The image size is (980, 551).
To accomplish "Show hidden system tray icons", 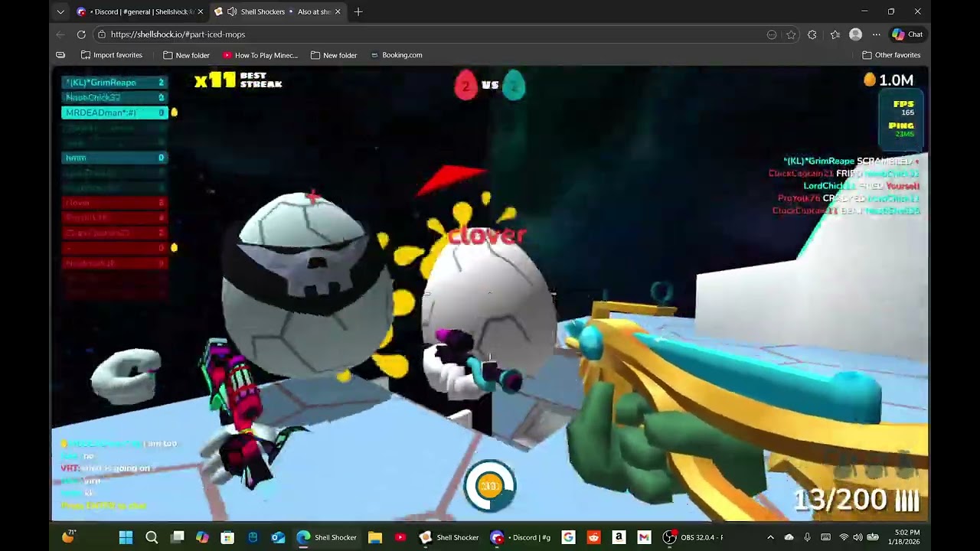I will 770,537.
